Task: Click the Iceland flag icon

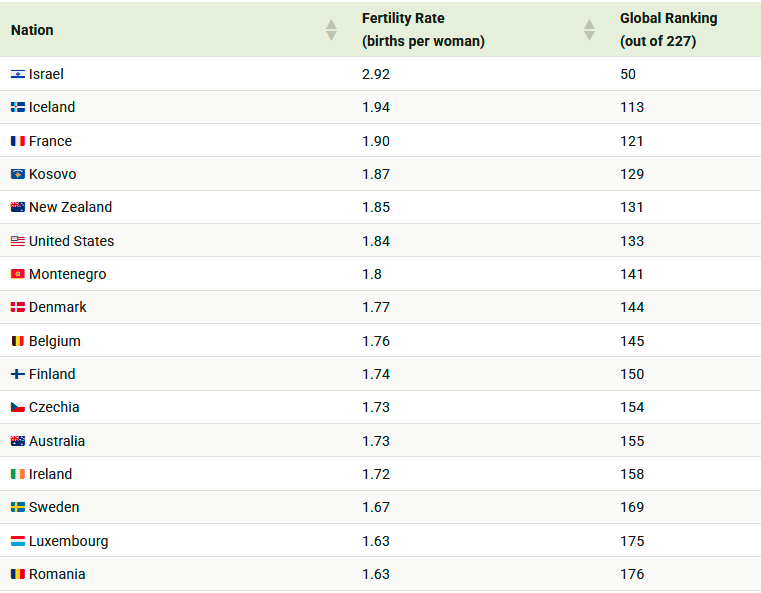Action: [18, 107]
